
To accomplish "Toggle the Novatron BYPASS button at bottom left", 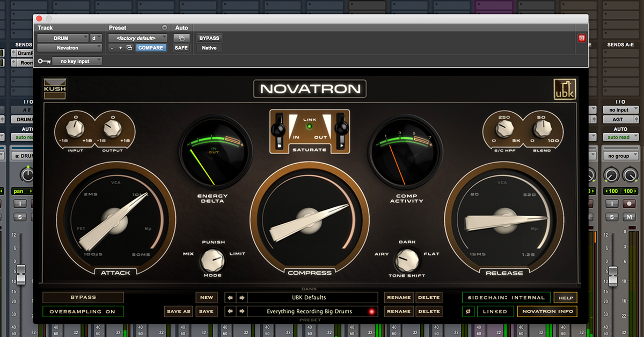I will pyautogui.click(x=83, y=297).
